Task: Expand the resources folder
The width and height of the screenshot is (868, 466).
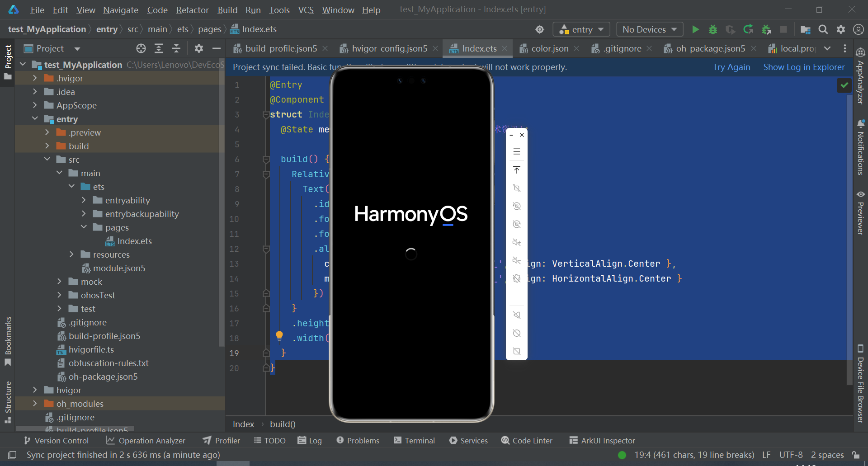Action: [x=71, y=254]
